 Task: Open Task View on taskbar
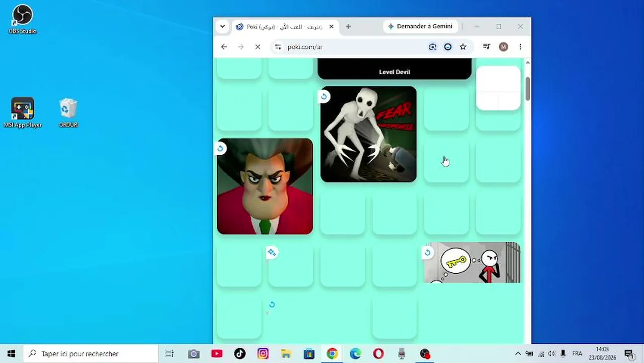point(169,353)
